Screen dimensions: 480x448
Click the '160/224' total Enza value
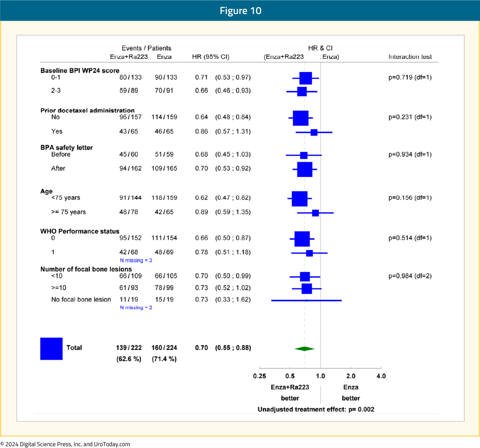point(164,348)
